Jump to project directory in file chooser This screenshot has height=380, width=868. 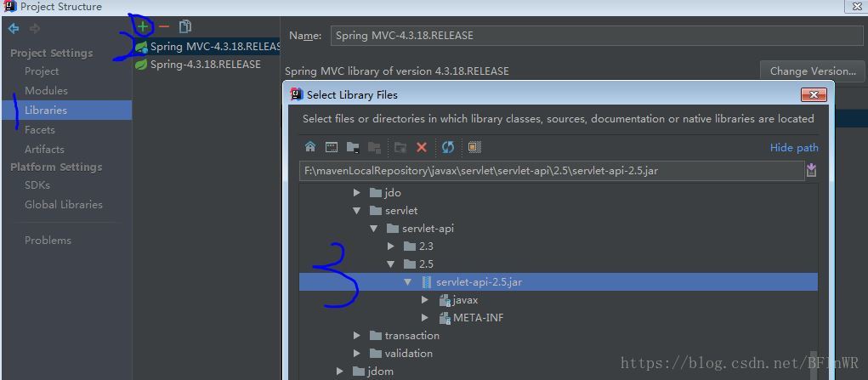pyautogui.click(x=353, y=147)
